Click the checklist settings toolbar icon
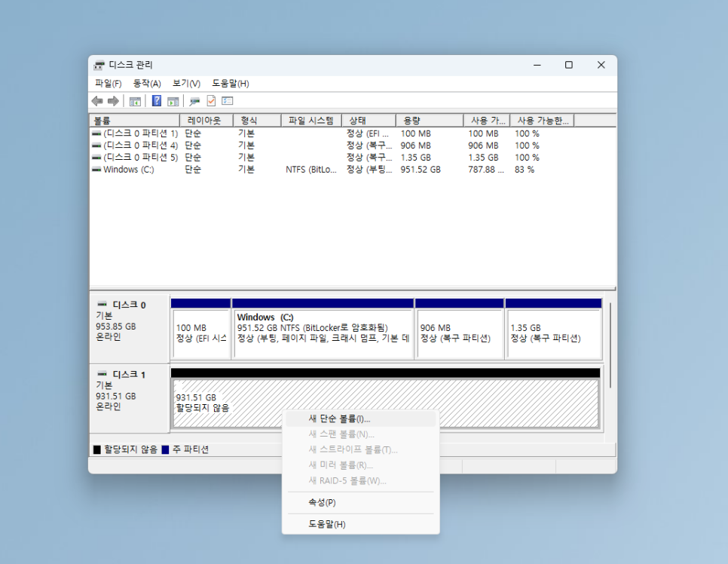This screenshot has height=564, width=728. (x=227, y=101)
